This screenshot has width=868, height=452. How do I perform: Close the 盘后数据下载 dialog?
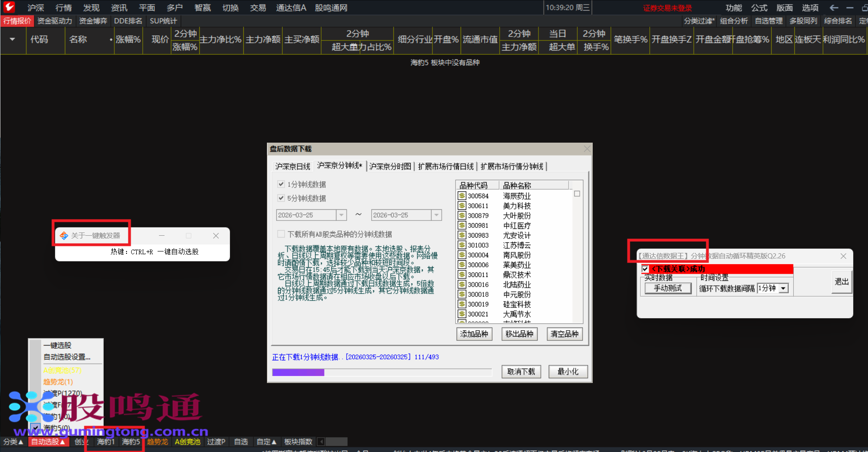587,149
